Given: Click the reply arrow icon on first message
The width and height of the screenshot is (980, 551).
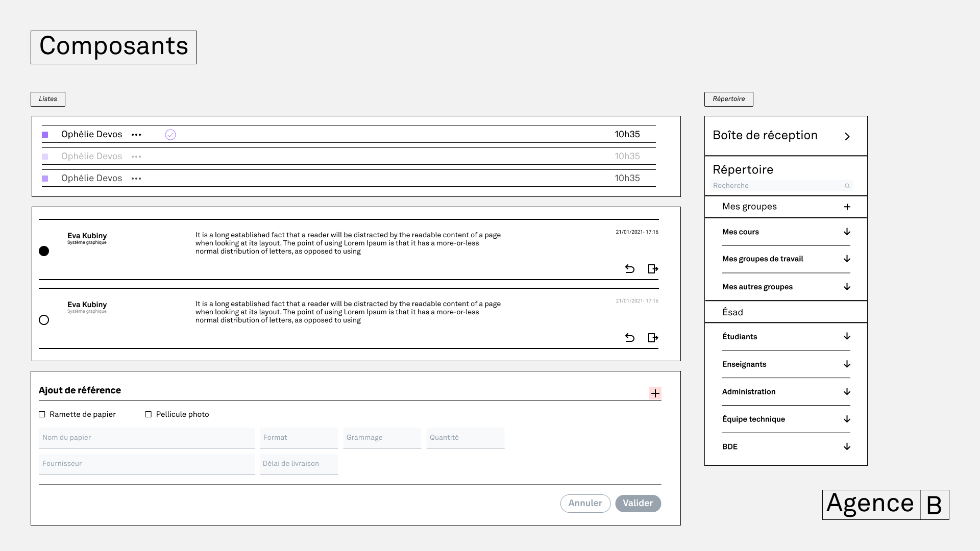Looking at the screenshot, I should [x=629, y=269].
